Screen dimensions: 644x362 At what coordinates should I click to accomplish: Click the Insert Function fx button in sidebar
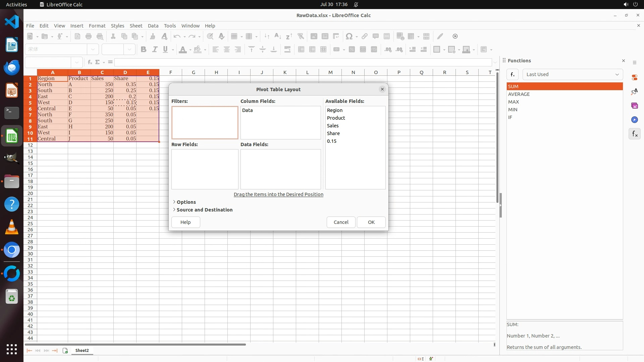[513, 74]
